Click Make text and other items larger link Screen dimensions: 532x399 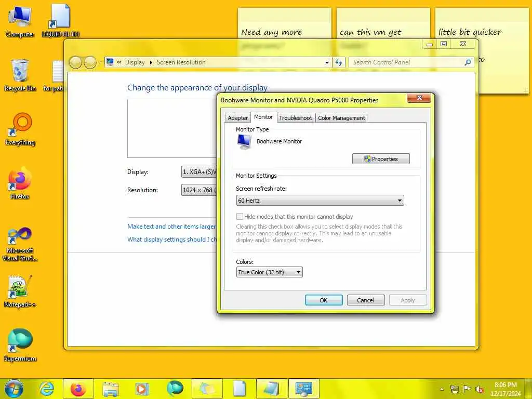click(171, 227)
